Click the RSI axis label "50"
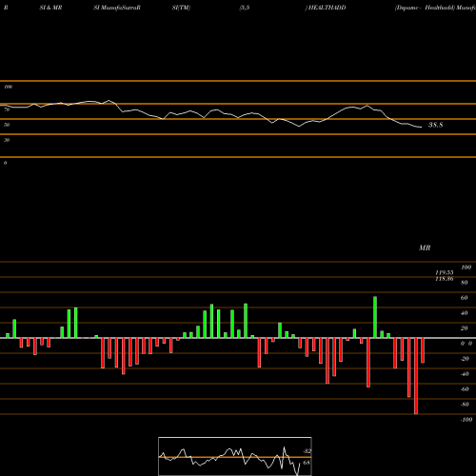Screen dimensions: 476x476 (7, 125)
